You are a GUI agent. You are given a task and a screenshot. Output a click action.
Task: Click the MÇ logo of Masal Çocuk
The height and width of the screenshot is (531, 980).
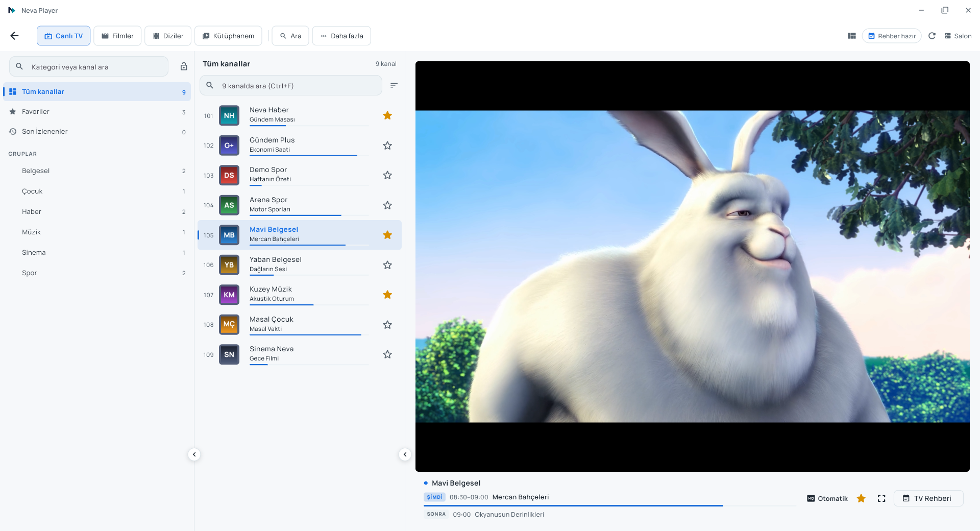point(229,325)
